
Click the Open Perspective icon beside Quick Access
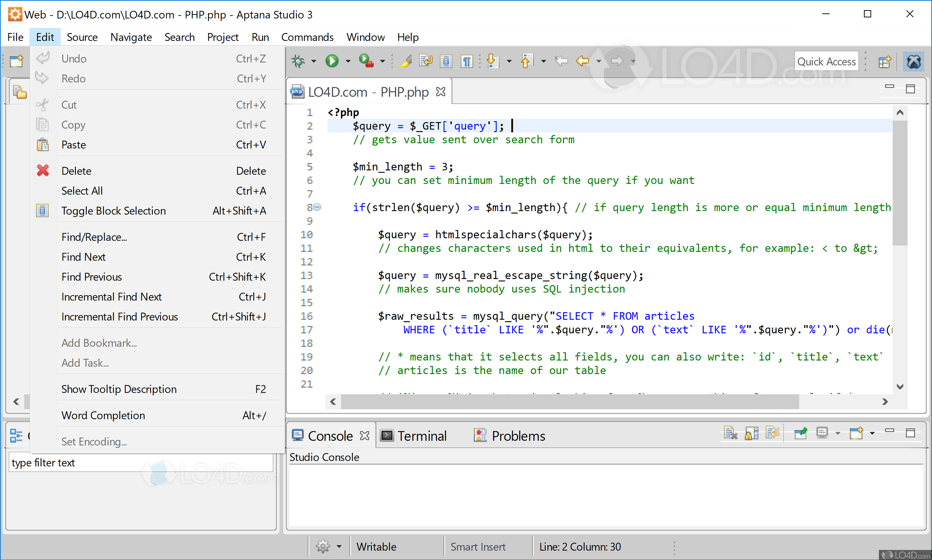click(x=885, y=62)
